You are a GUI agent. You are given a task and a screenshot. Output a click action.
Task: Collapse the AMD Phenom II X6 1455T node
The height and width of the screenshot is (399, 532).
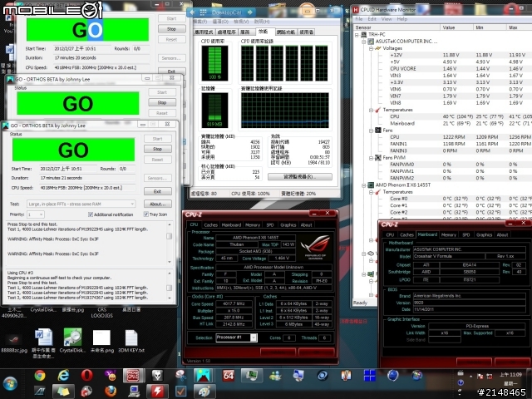point(364,185)
